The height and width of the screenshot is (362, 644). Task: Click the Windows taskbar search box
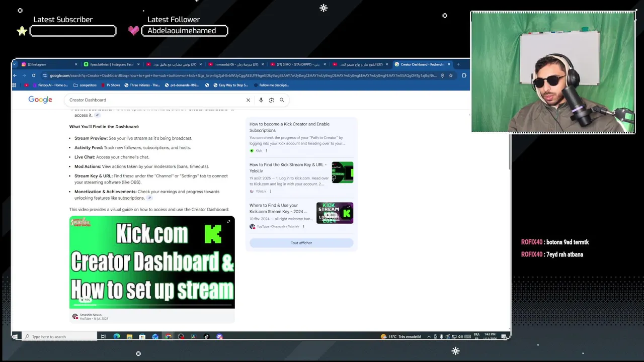click(59, 336)
